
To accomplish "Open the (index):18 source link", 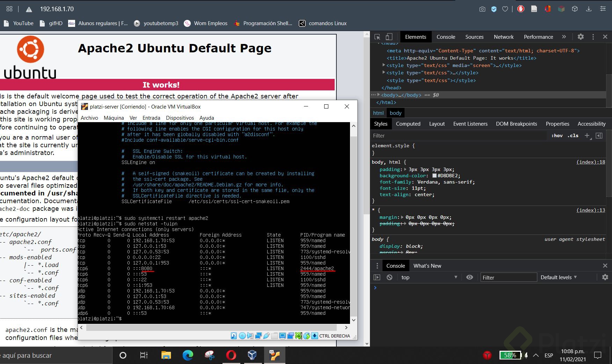I will click(591, 162).
